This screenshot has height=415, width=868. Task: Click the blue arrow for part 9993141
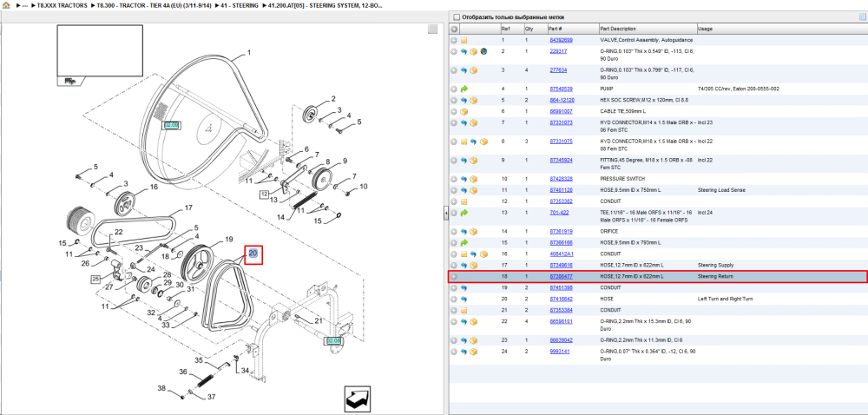464,352
